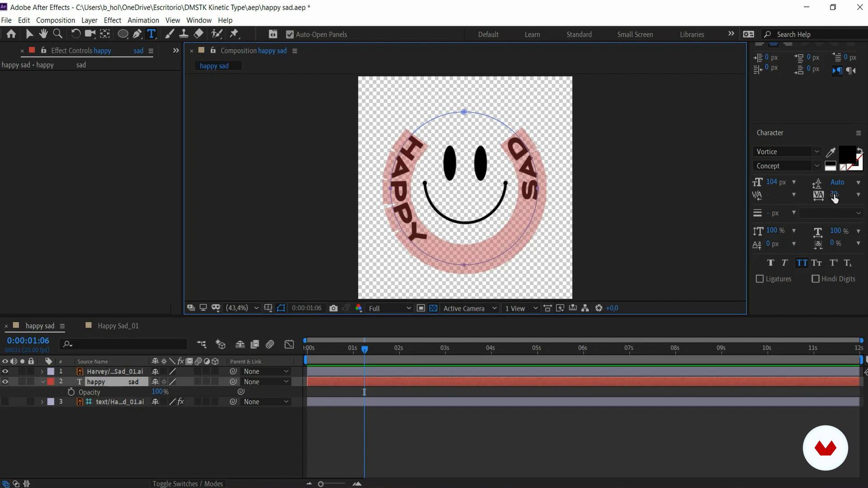Toggle Faux Italic text style
The width and height of the screenshot is (868, 488).
click(785, 263)
